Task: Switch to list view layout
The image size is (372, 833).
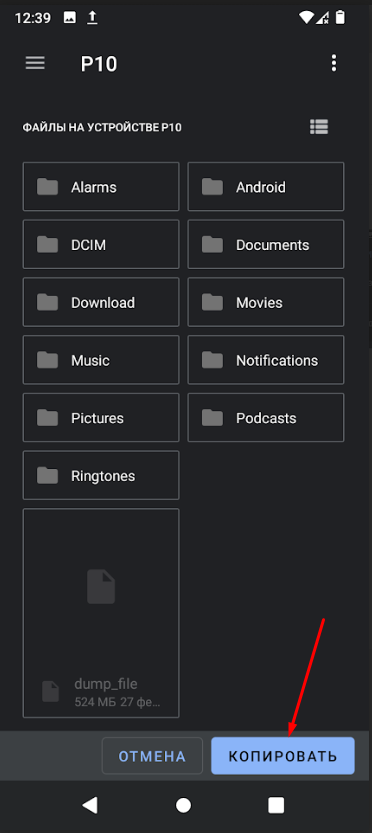Action: click(x=319, y=127)
